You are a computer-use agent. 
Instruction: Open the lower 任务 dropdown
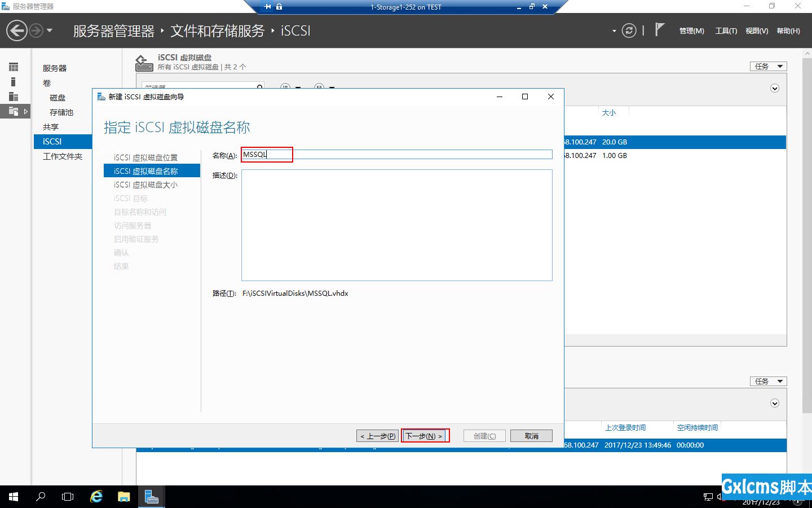click(768, 382)
